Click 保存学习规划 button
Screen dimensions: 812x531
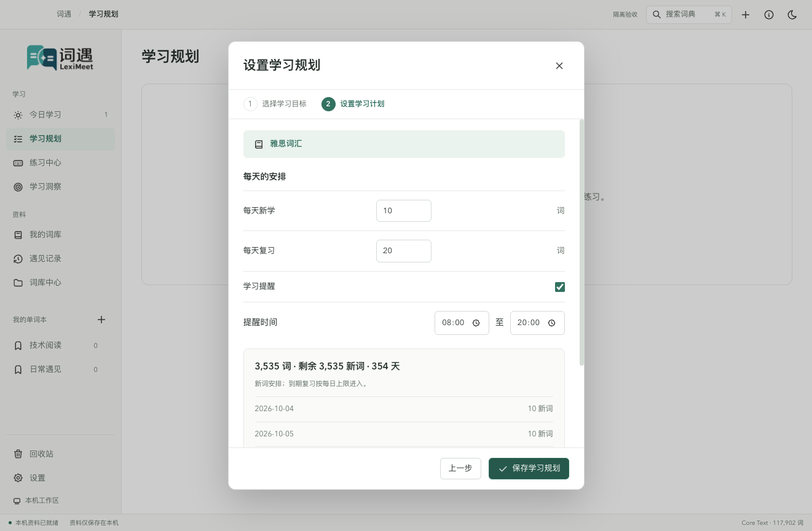tap(529, 468)
